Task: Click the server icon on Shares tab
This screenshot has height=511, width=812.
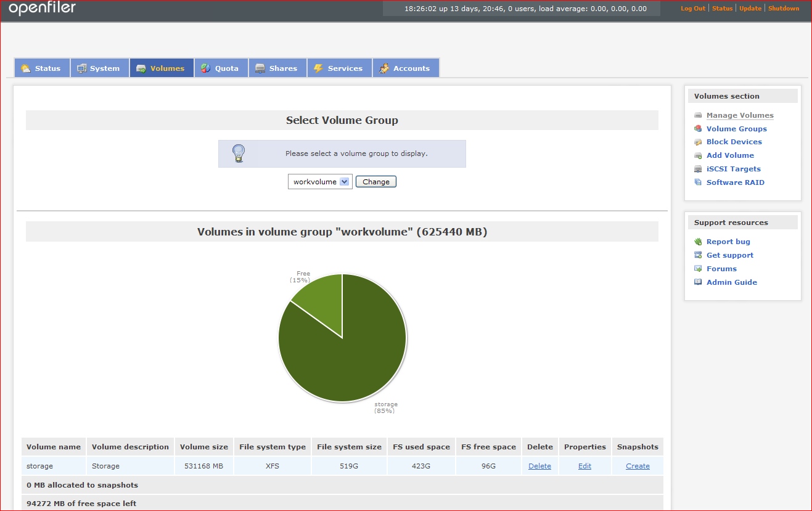Action: [x=260, y=68]
